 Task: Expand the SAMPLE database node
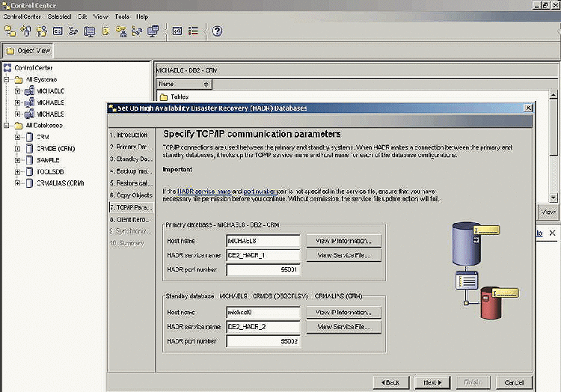17,160
